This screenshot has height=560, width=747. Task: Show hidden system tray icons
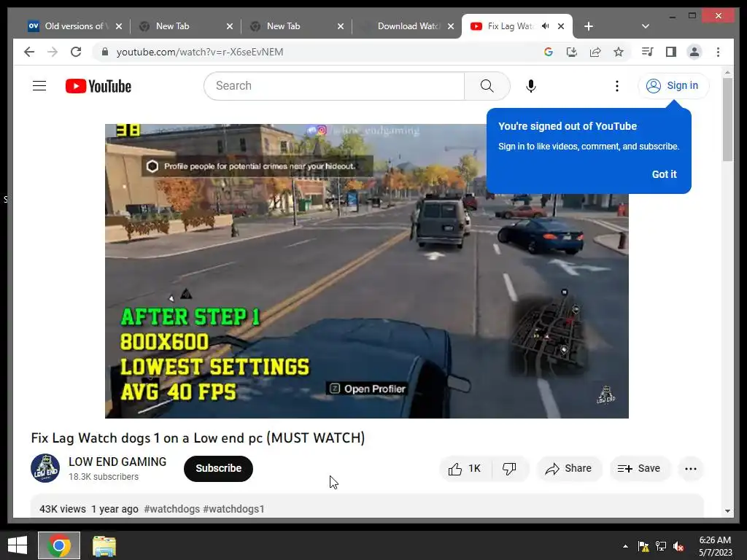[625, 546]
